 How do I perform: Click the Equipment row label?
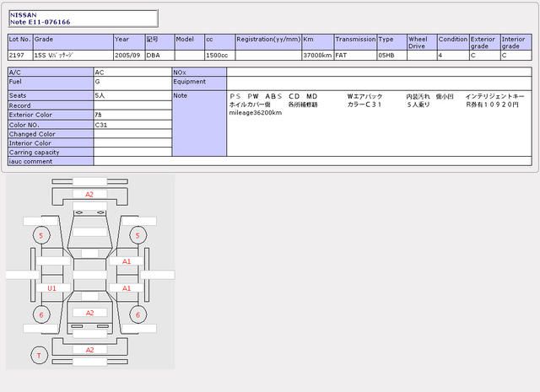[199, 83]
